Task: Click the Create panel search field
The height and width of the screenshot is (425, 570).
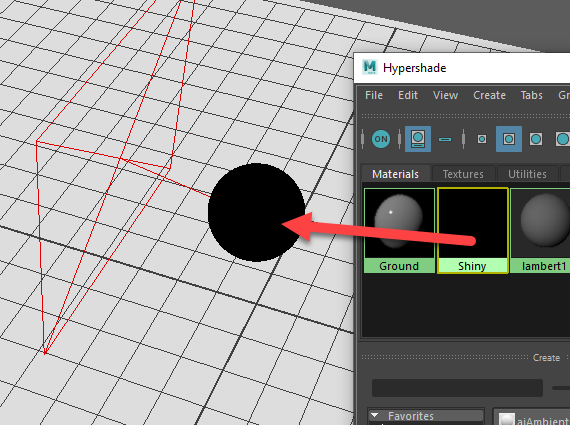Action: [457, 388]
